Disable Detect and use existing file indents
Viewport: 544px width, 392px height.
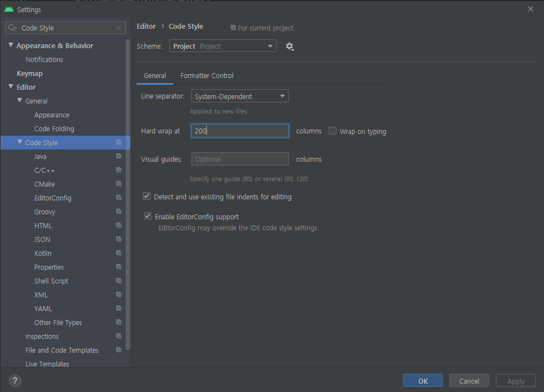click(x=147, y=196)
